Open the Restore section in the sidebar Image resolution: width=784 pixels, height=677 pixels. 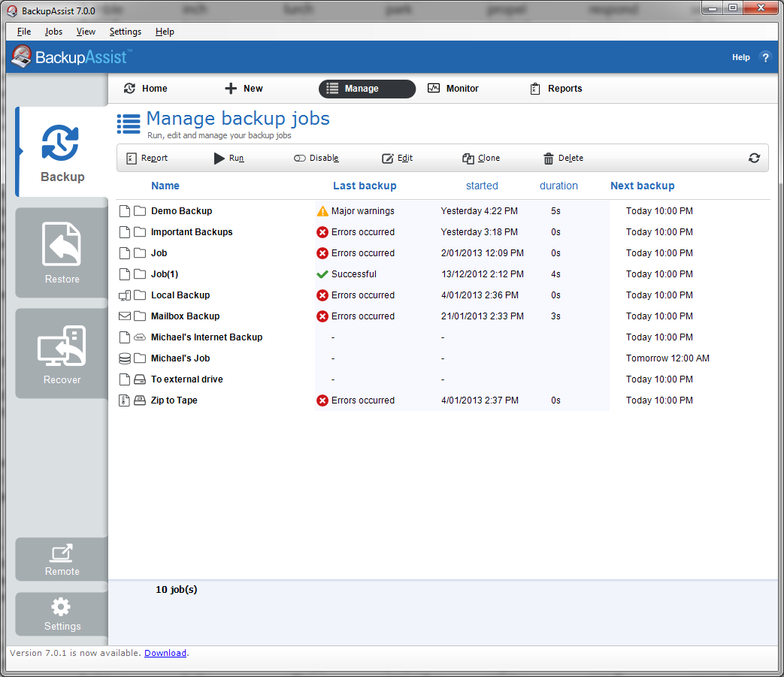(x=62, y=252)
